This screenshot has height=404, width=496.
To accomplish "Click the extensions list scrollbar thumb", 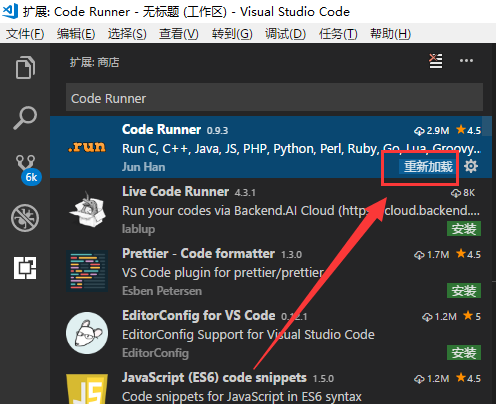I will [x=487, y=126].
